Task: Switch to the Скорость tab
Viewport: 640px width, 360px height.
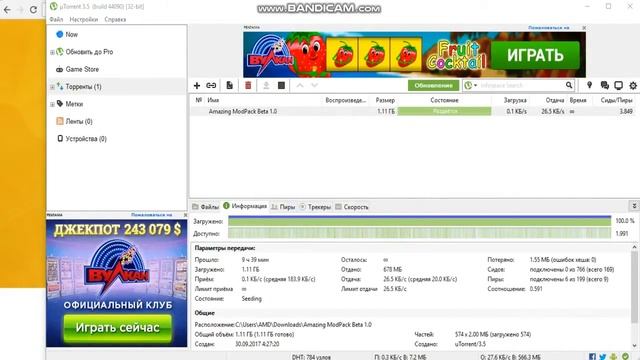Action: click(351, 207)
